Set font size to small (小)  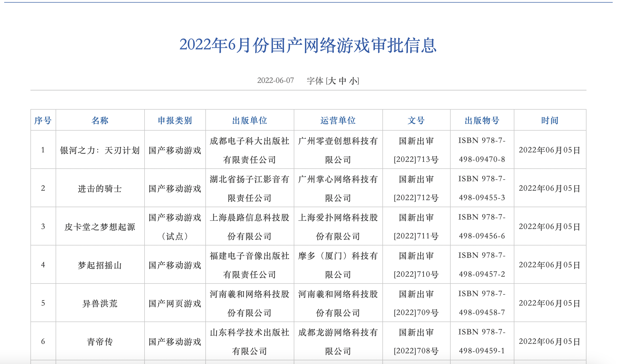tap(353, 81)
